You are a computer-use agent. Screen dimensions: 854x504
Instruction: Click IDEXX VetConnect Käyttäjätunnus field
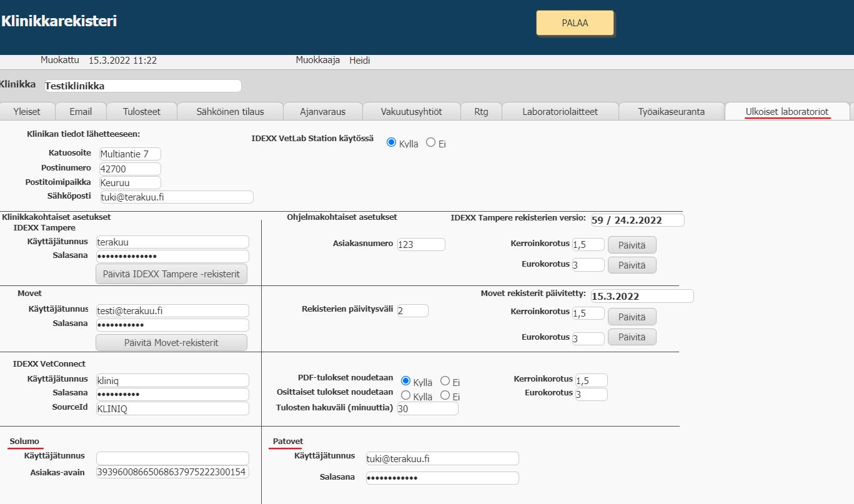(x=172, y=380)
